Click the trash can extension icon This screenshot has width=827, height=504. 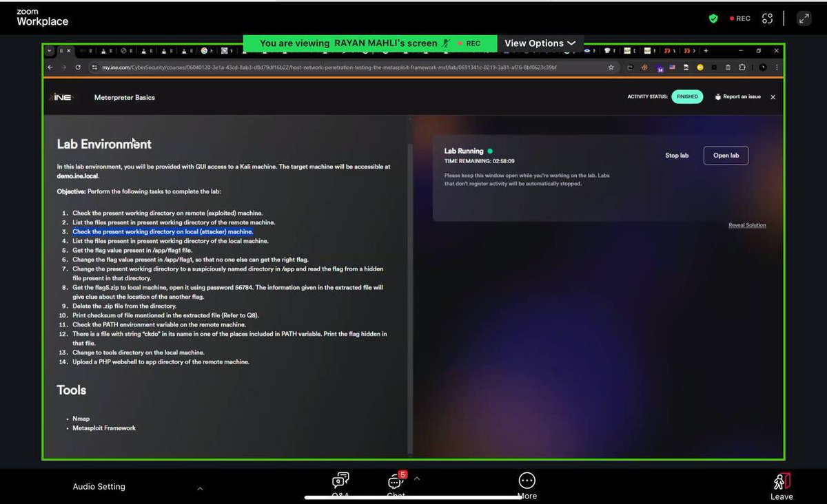pos(728,67)
